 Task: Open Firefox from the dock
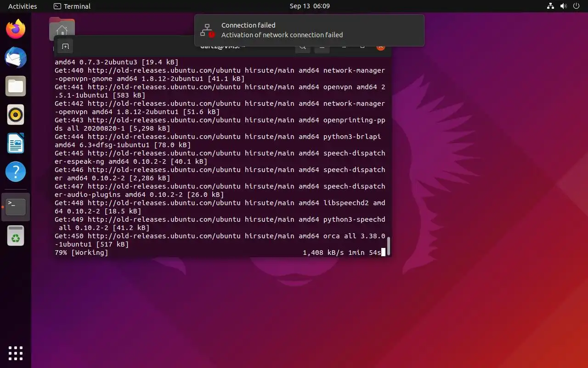tap(16, 29)
